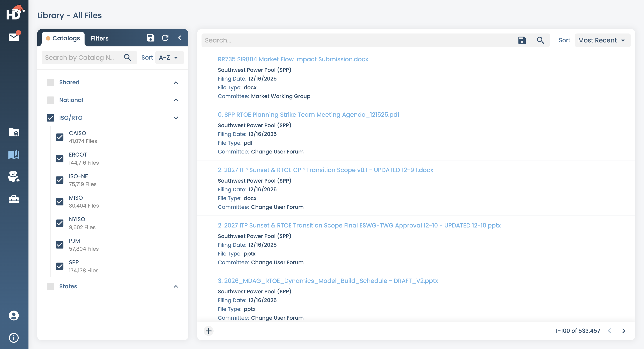Select the catalog folder icon in sidebar
This screenshot has width=644, height=349.
click(x=14, y=133)
